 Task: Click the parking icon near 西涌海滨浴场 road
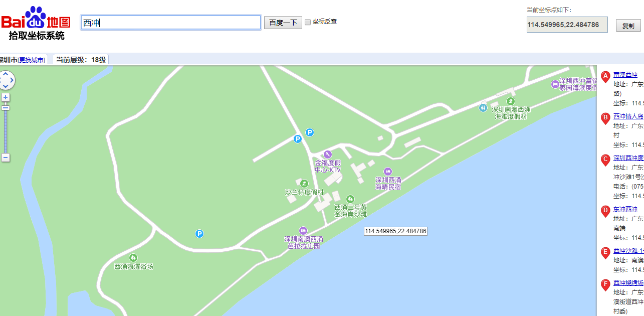(199, 234)
